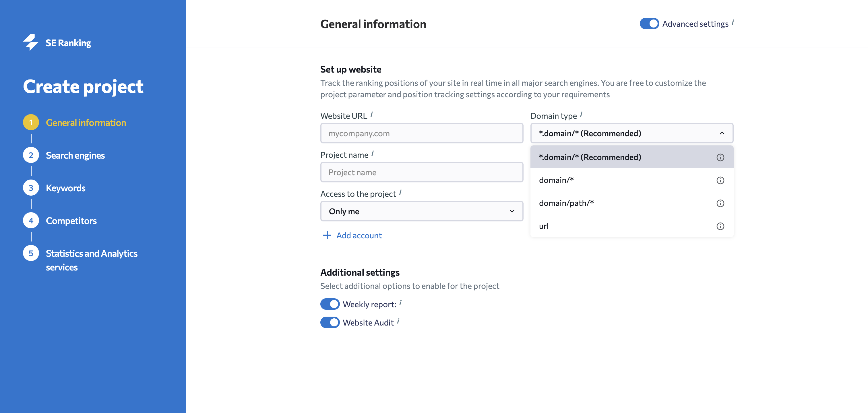Disable the Advanced settings toggle
The width and height of the screenshot is (868, 413).
pos(649,24)
